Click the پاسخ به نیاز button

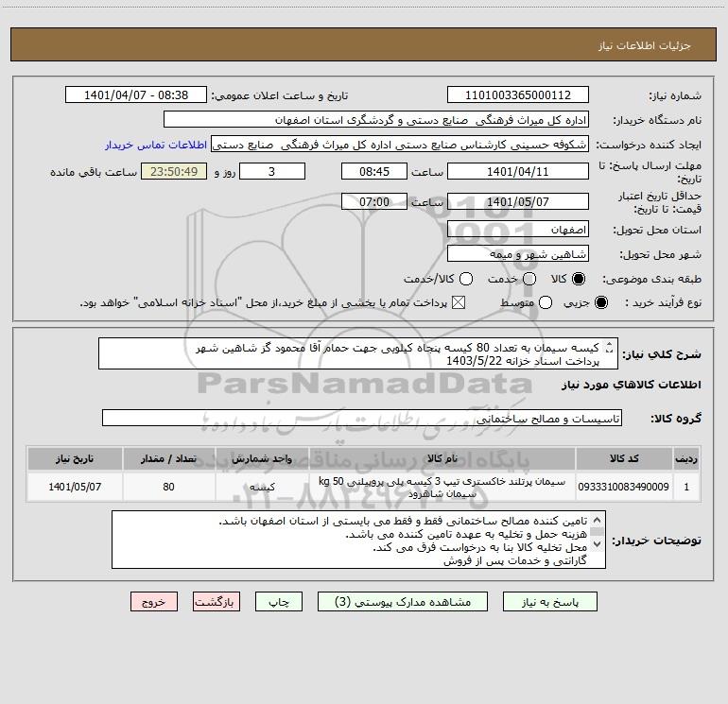[550, 601]
